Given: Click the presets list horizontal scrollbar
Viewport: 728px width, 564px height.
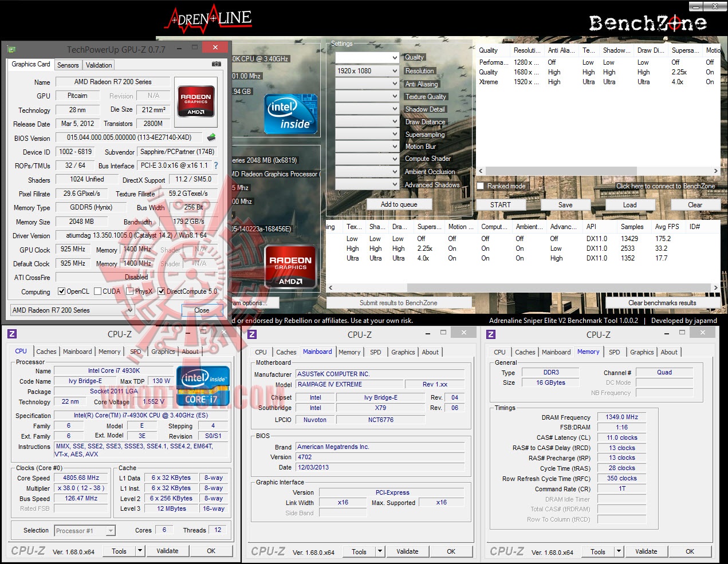Looking at the screenshot, I should click(x=597, y=171).
